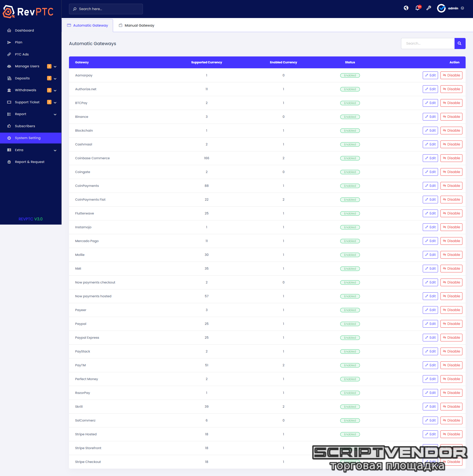
Task: Click the Now payments hosted row name
Action: pyautogui.click(x=93, y=296)
